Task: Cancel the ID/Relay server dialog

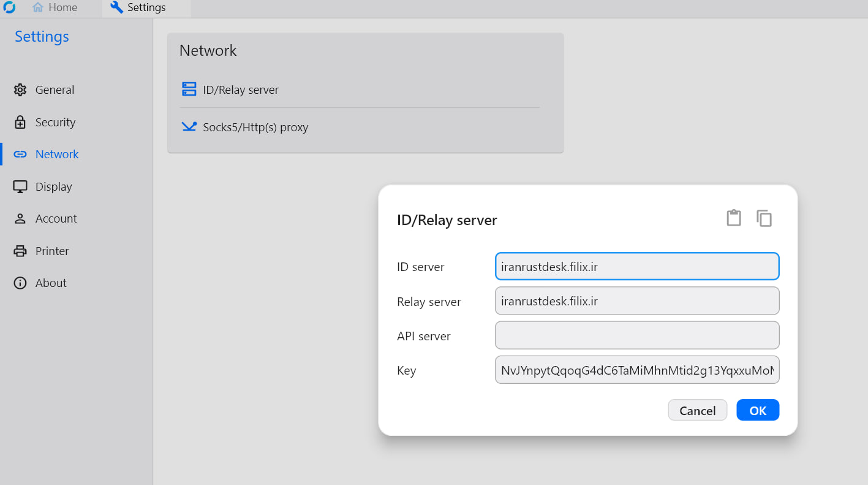Action: 697,410
